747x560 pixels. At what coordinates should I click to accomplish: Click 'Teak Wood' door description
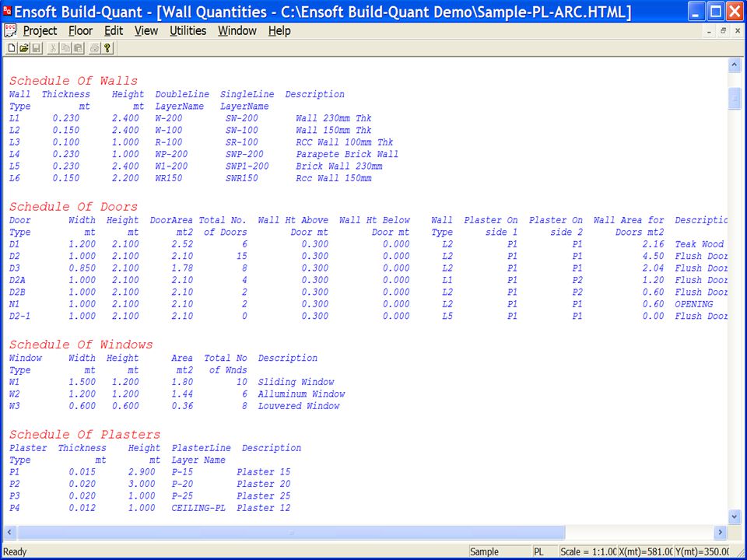[700, 244]
